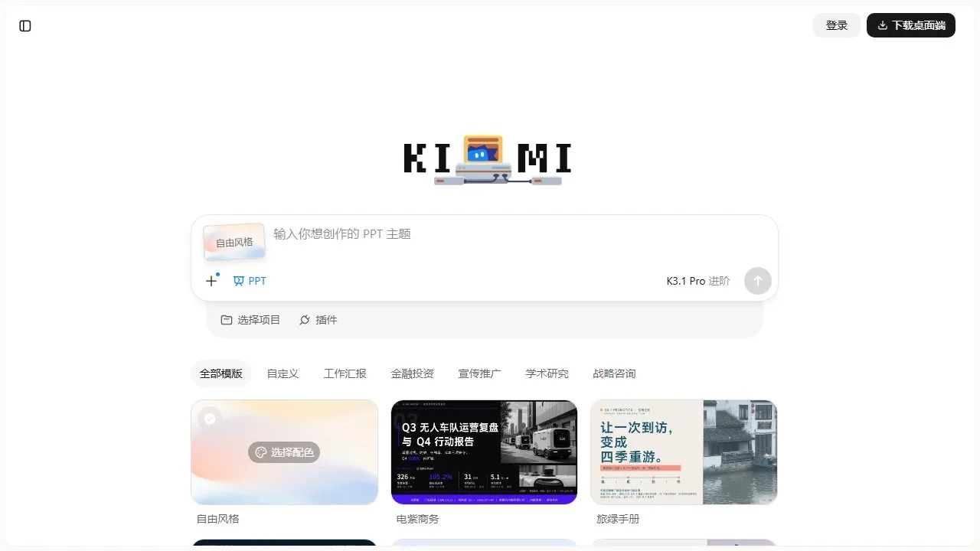Open the K3.1 Pro model selector
Screen dimensions: 980x551
(x=698, y=281)
